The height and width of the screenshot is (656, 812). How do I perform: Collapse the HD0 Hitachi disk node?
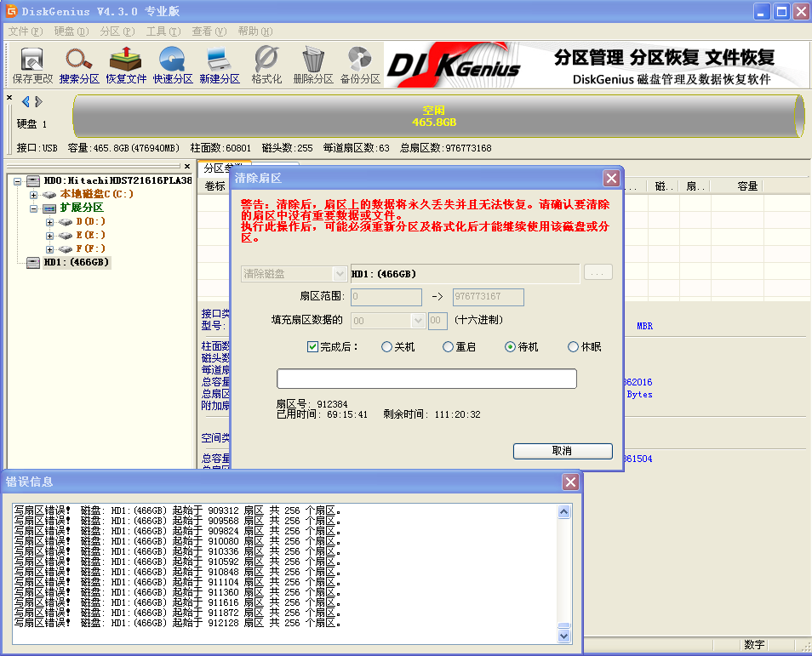(x=17, y=181)
